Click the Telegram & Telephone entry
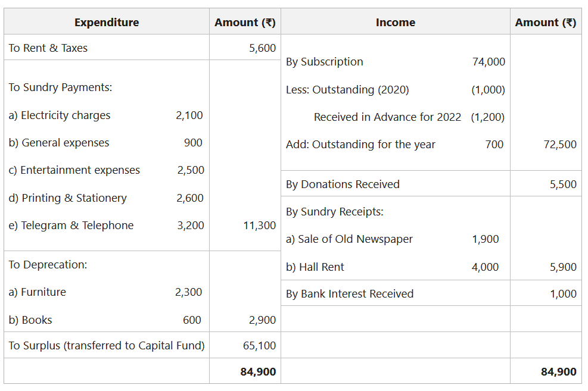The width and height of the screenshot is (588, 391). point(71,226)
